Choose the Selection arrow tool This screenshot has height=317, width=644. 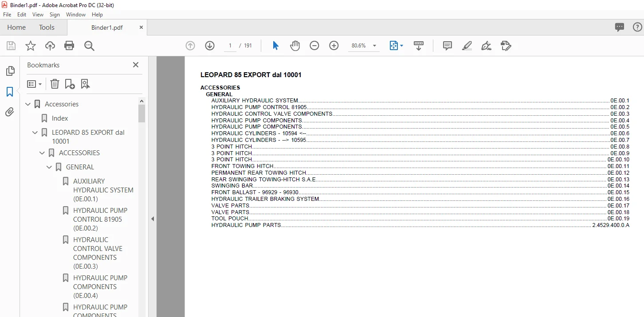click(x=275, y=46)
